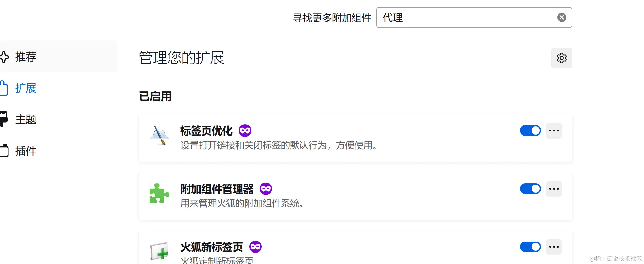Click the private browsing badge beside 火狐新标签页

click(255, 247)
